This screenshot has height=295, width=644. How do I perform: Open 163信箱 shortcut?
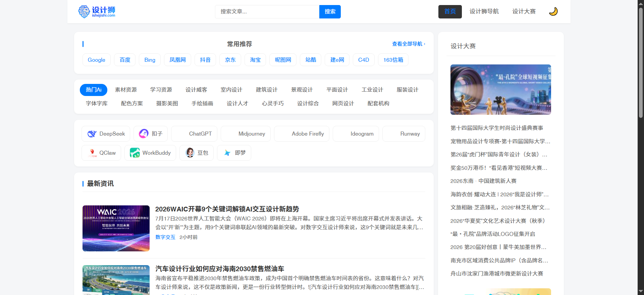point(393,60)
